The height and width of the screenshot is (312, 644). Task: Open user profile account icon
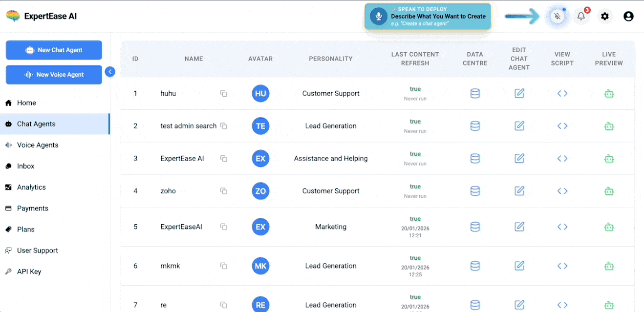click(x=628, y=16)
